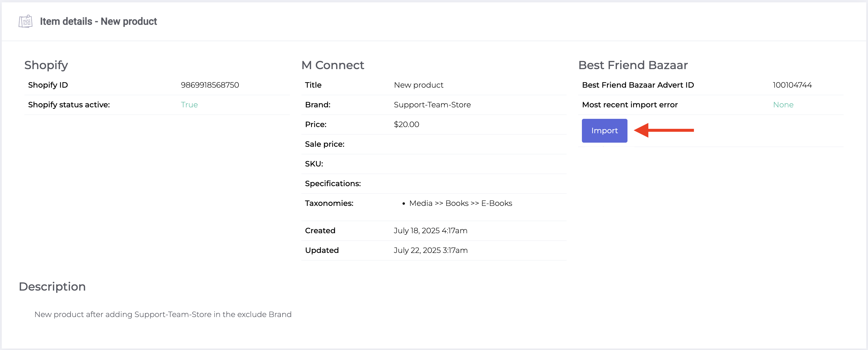Click the 'Item details - New product' heading
The width and height of the screenshot is (868, 350).
(x=99, y=21)
